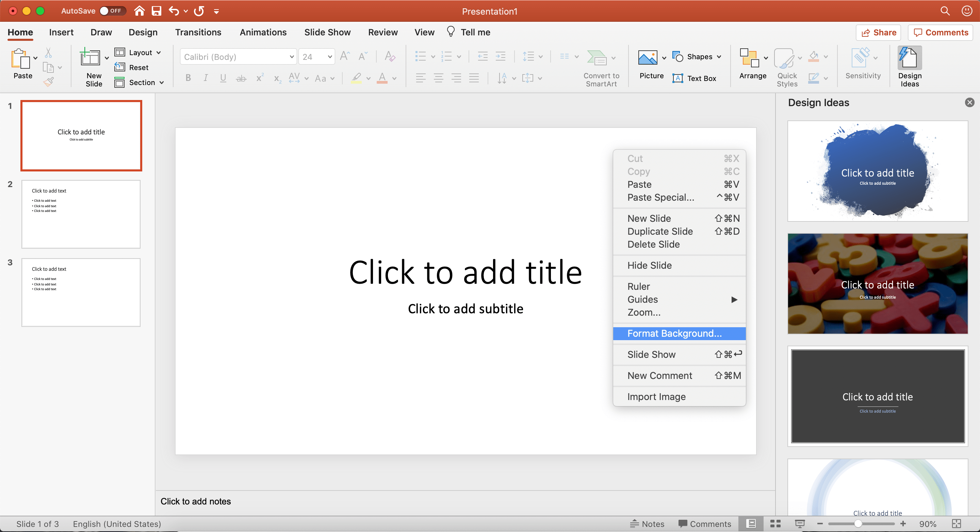Click the Design Ideas ribbon icon
The image size is (980, 532).
909,58
